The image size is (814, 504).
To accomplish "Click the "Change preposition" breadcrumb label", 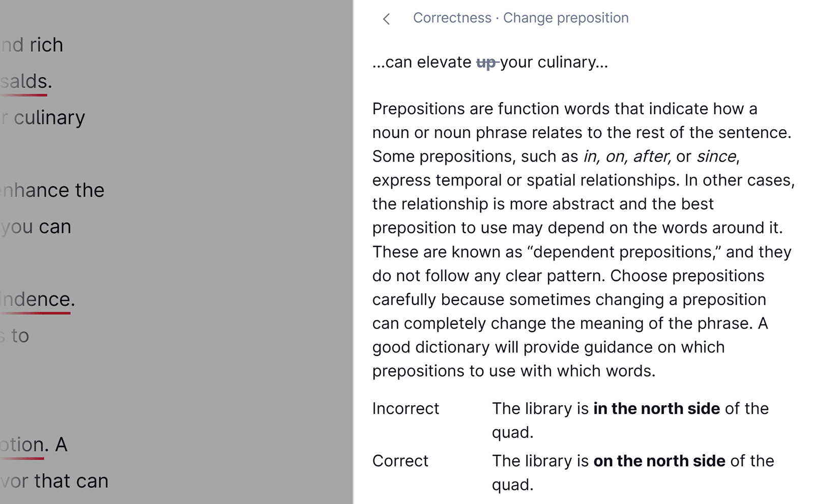I will click(565, 18).
